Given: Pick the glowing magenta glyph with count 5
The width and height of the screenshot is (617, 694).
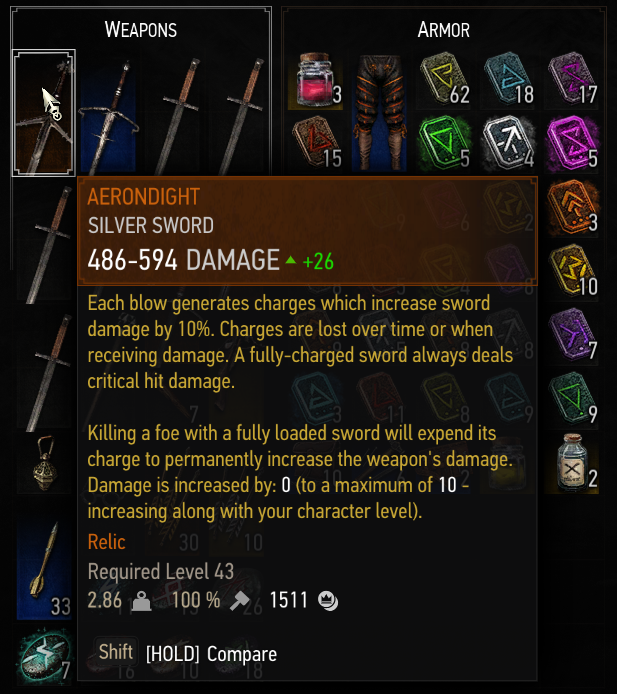Looking at the screenshot, I should coord(572,144).
